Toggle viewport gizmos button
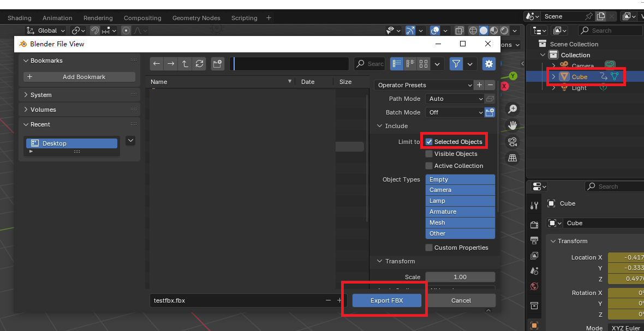644x331 pixels. coord(410,31)
